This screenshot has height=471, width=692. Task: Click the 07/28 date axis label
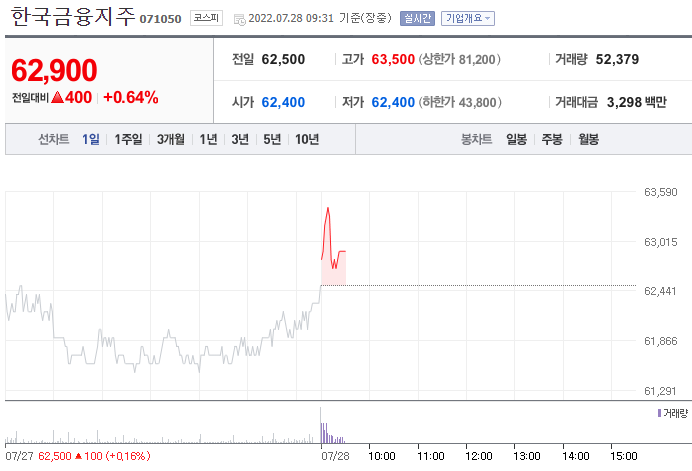coord(335,456)
